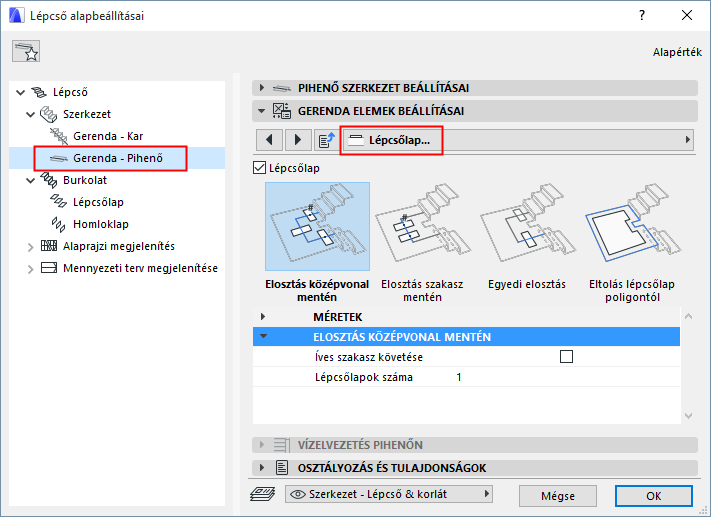Select Gerenda - Kar tree item
Image resolution: width=711 pixels, height=517 pixels.
pos(108,136)
